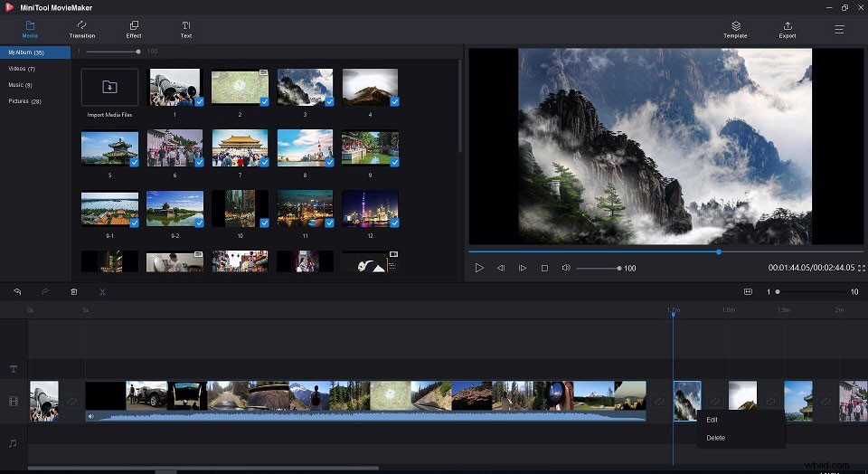Click the Text tool icon
This screenshot has height=474, width=868.
185,26
